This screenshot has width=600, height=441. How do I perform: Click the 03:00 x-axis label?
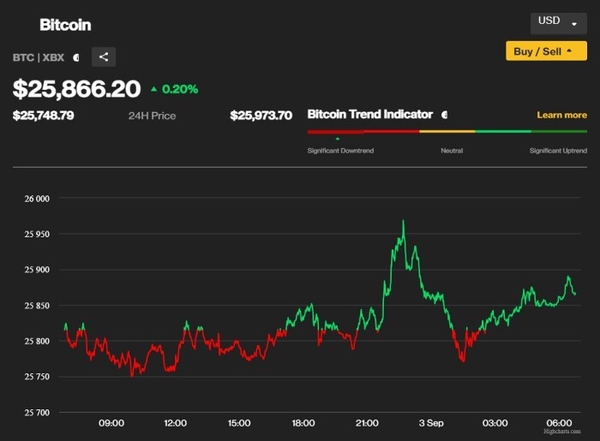[x=495, y=423]
